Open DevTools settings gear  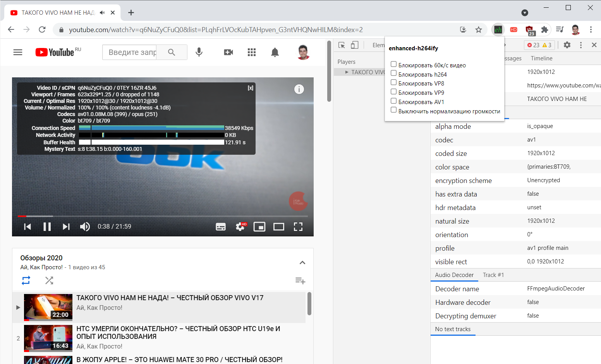pyautogui.click(x=567, y=45)
